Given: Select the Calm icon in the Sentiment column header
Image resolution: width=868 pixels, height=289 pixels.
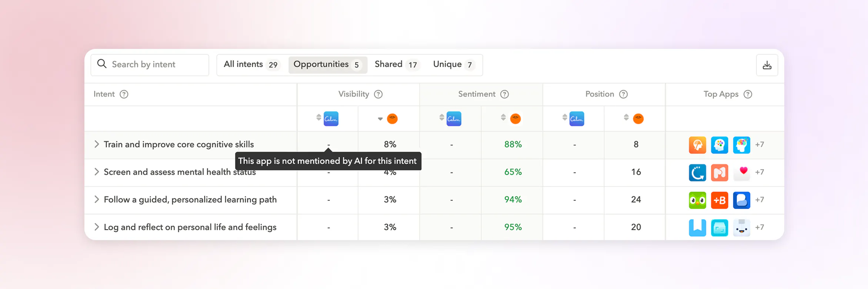Looking at the screenshot, I should [x=454, y=119].
